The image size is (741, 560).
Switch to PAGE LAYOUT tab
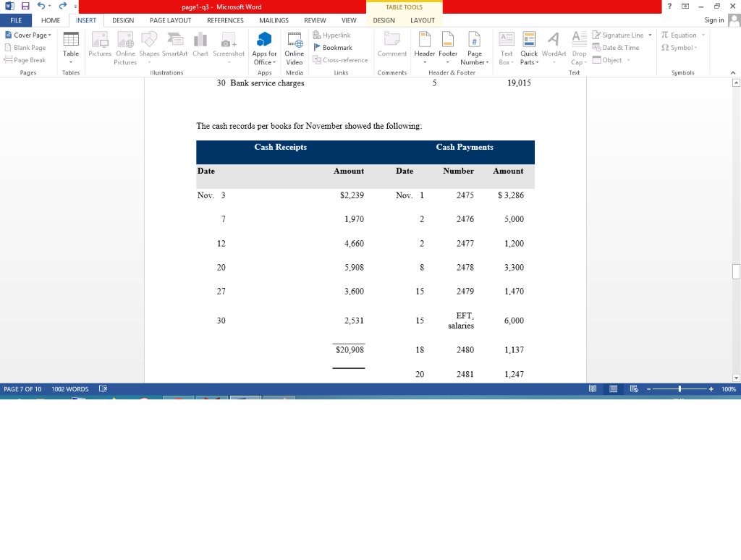pos(171,20)
